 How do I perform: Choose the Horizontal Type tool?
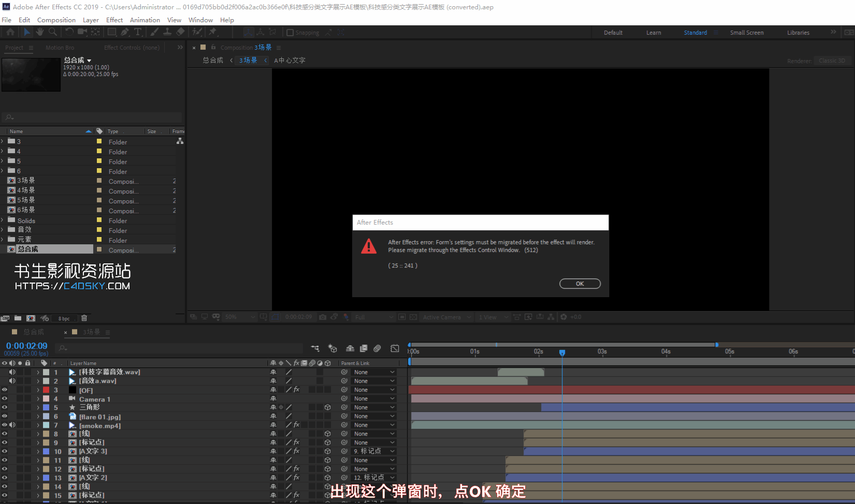click(x=138, y=32)
